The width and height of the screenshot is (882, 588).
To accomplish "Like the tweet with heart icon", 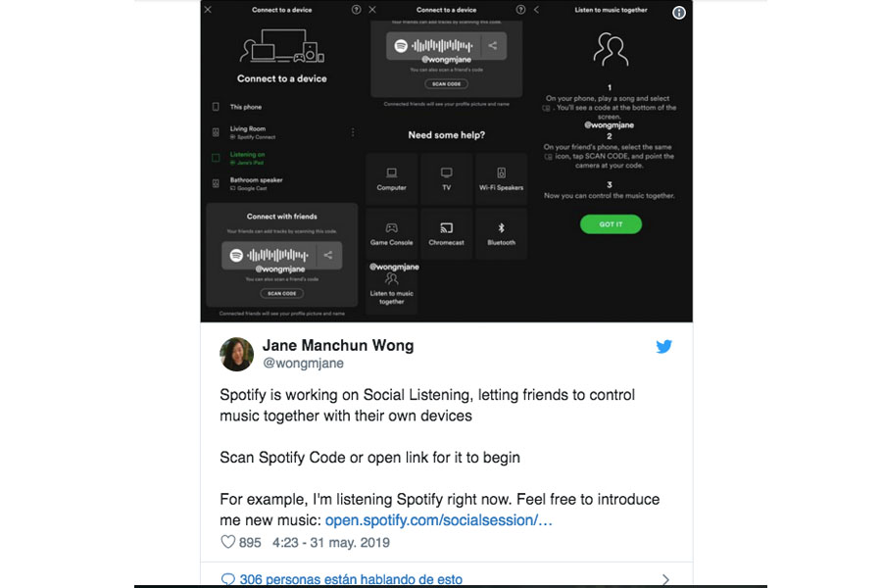I will coord(227,542).
